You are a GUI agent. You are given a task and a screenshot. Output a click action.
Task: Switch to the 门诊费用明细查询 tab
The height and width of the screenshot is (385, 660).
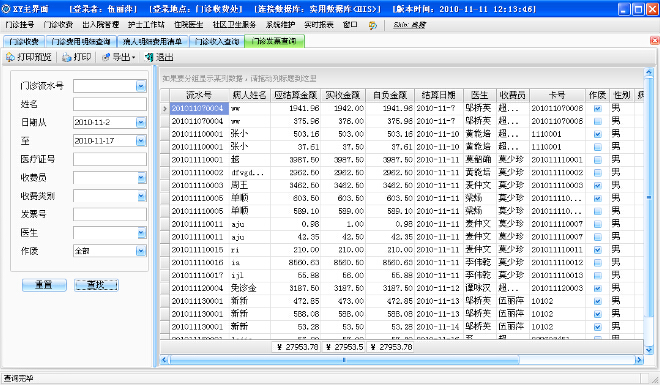point(80,41)
